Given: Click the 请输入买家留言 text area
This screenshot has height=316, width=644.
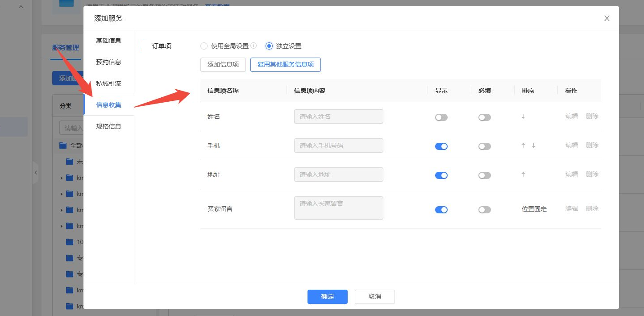Looking at the screenshot, I should tap(338, 208).
